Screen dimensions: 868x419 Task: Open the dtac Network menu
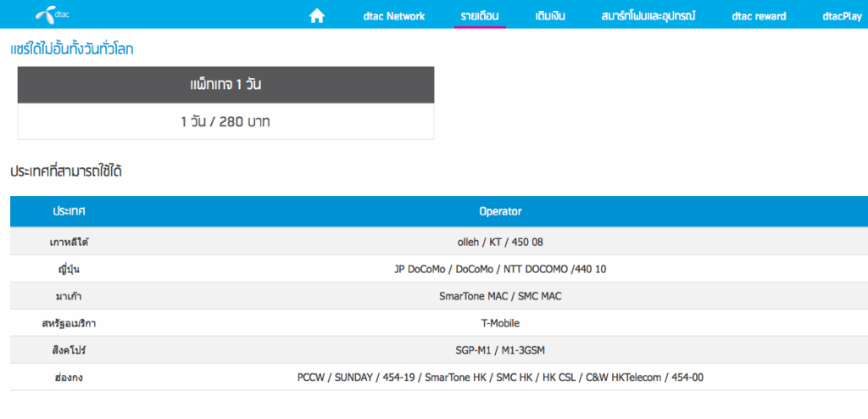pos(394,16)
